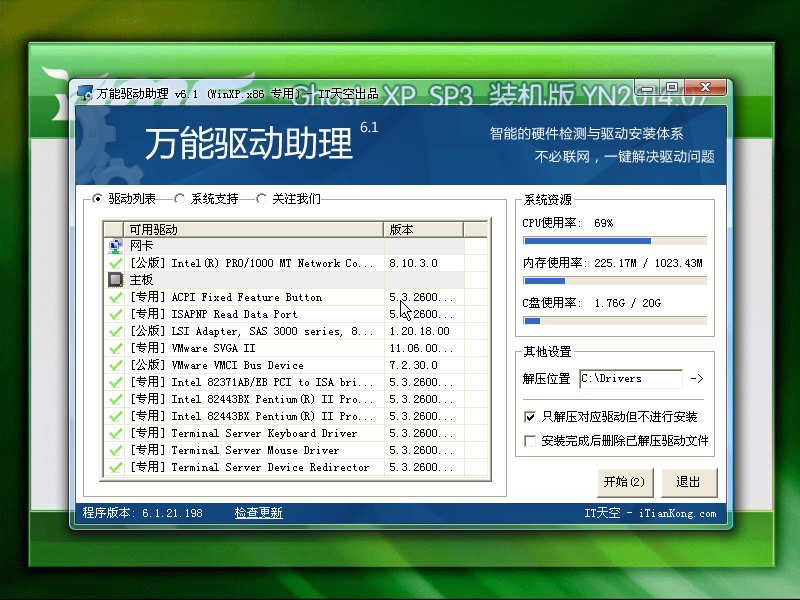Image resolution: width=800 pixels, height=600 pixels.
Task: Click the -> browse extract location button
Action: [x=697, y=379]
